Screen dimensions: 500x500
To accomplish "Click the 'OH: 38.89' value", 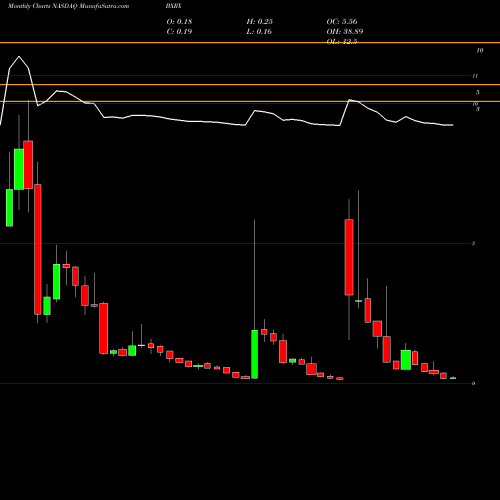I will pos(345,31).
